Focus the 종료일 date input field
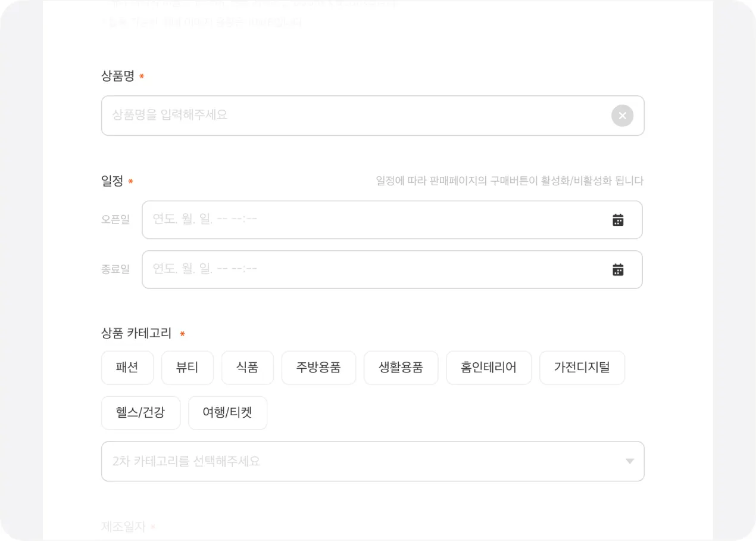The width and height of the screenshot is (756, 541). coord(369,270)
